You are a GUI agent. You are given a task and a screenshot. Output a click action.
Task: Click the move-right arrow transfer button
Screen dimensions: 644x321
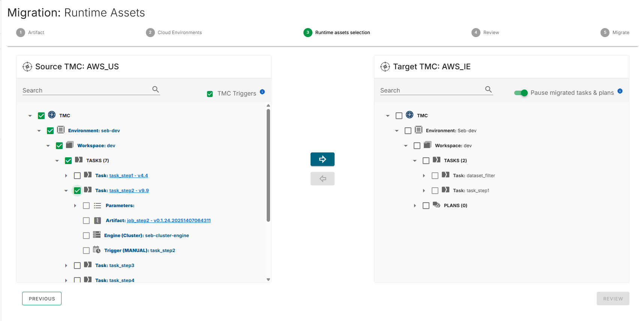point(323,159)
